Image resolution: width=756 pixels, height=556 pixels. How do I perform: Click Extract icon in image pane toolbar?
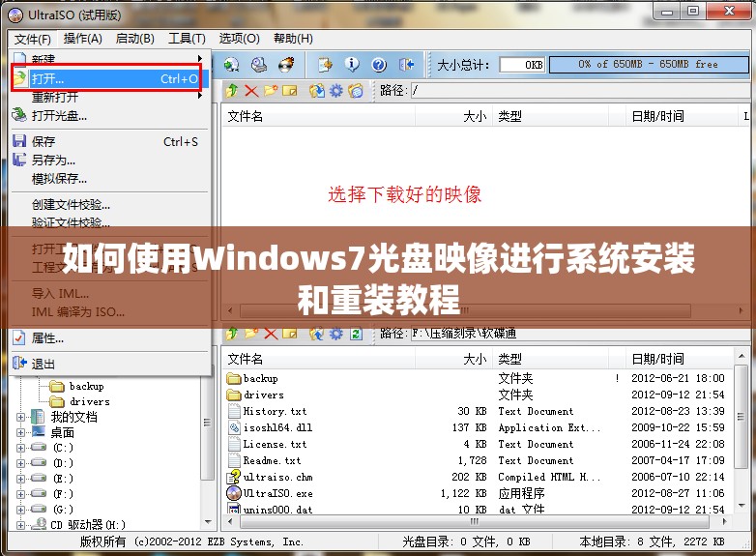click(x=317, y=90)
